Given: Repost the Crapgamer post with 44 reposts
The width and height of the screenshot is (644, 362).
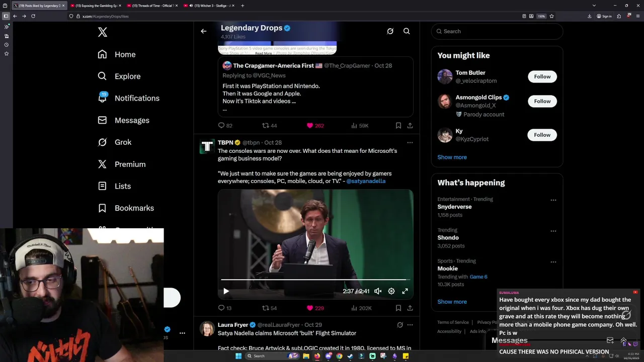Looking at the screenshot, I should [270, 126].
